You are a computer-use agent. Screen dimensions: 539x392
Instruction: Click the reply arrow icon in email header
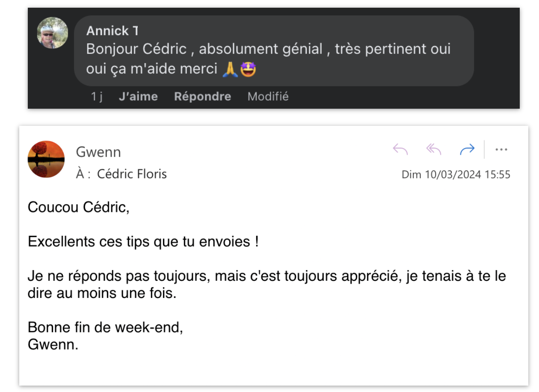400,149
